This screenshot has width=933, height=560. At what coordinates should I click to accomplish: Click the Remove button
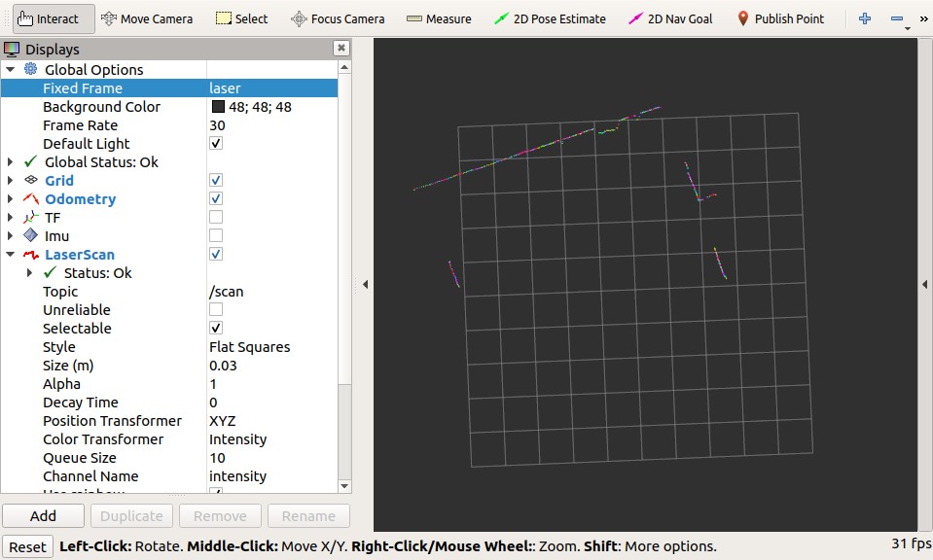pos(220,516)
